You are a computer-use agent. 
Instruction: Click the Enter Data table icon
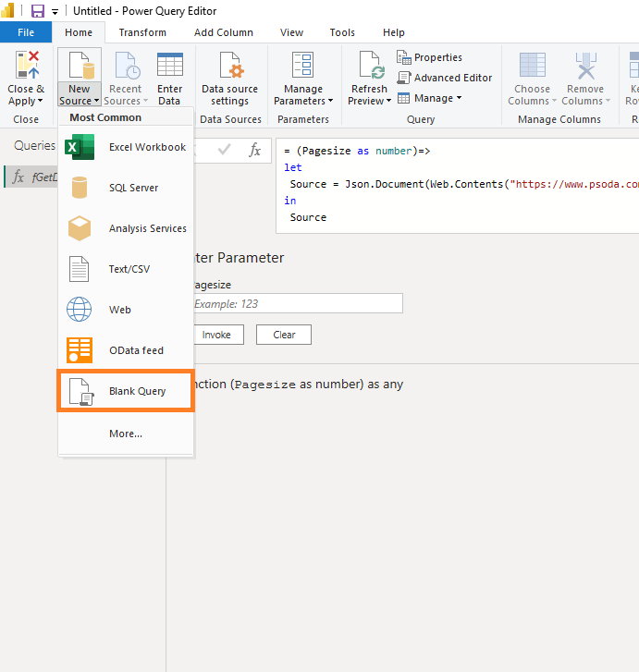[169, 67]
